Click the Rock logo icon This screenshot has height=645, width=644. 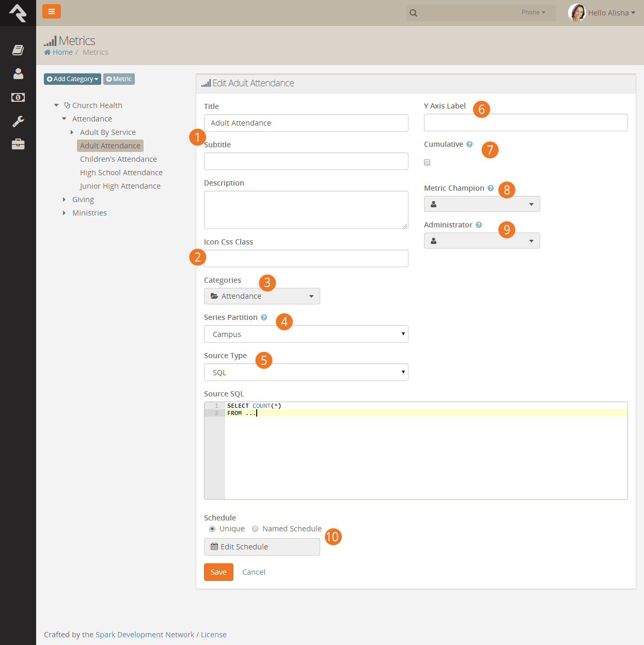pos(18,13)
